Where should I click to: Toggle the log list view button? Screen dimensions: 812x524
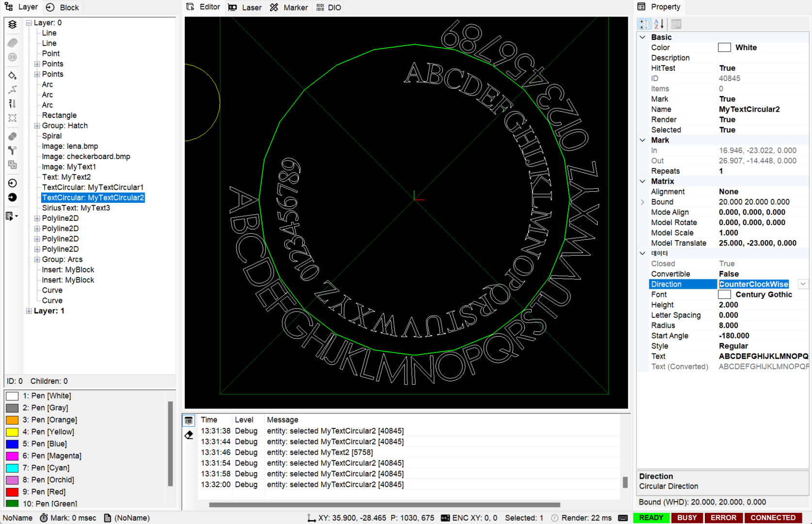click(189, 420)
